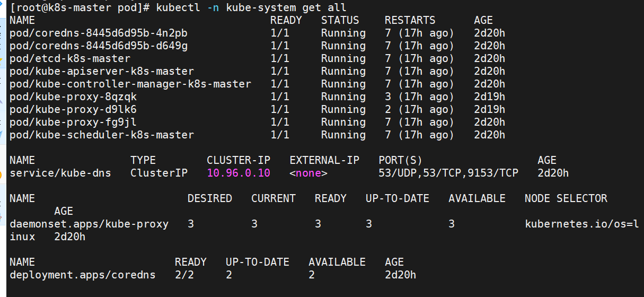Click the 2/2 ready value of coredns deployment
The width and height of the screenshot is (644, 297).
pyautogui.click(x=184, y=275)
